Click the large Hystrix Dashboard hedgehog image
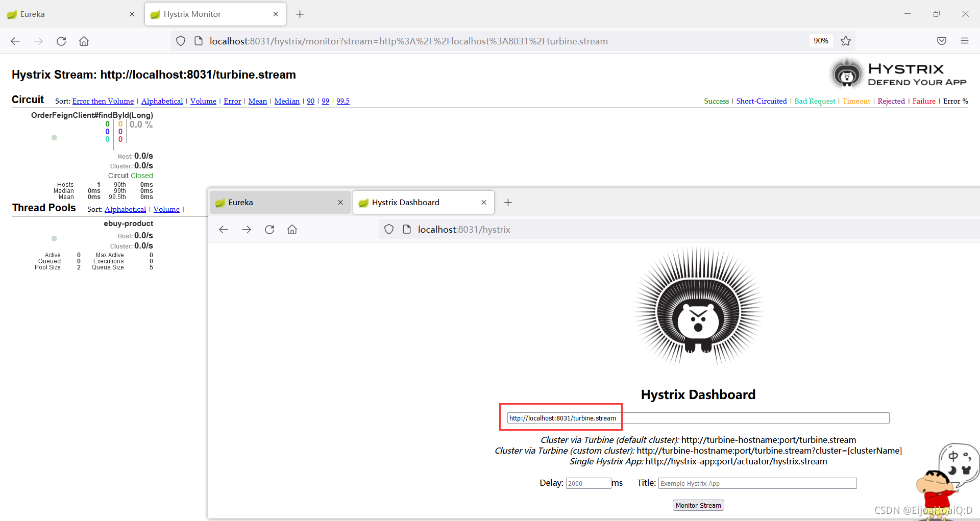This screenshot has height=521, width=980. point(698,307)
